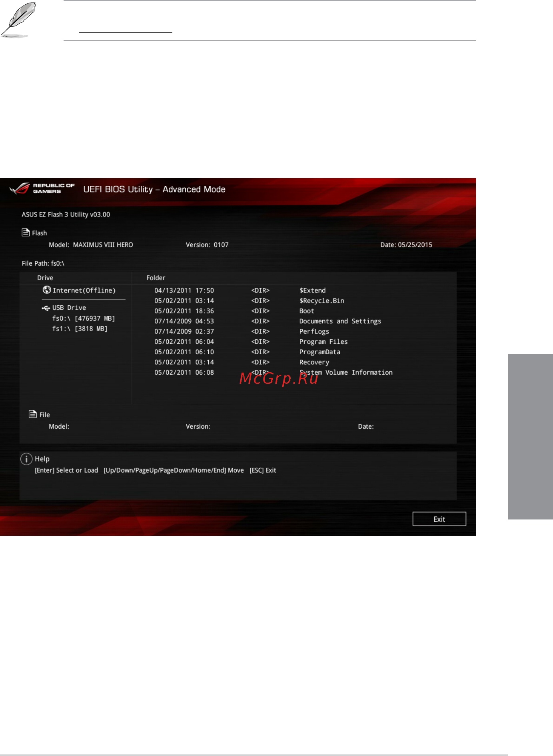The height and width of the screenshot is (756, 553).
Task: Open Documents and Settings folder
Action: tap(340, 321)
